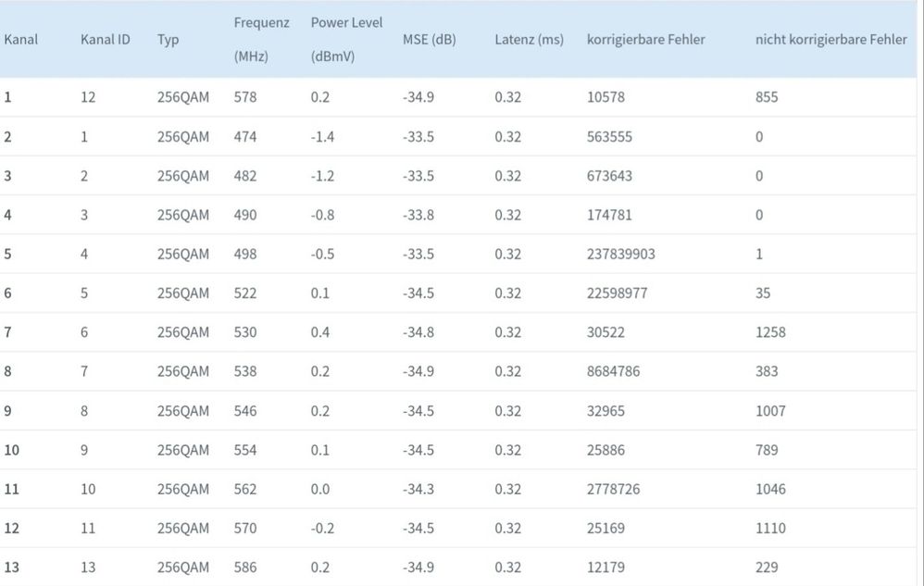Select frequency value 482
924x586 pixels.
tap(245, 176)
